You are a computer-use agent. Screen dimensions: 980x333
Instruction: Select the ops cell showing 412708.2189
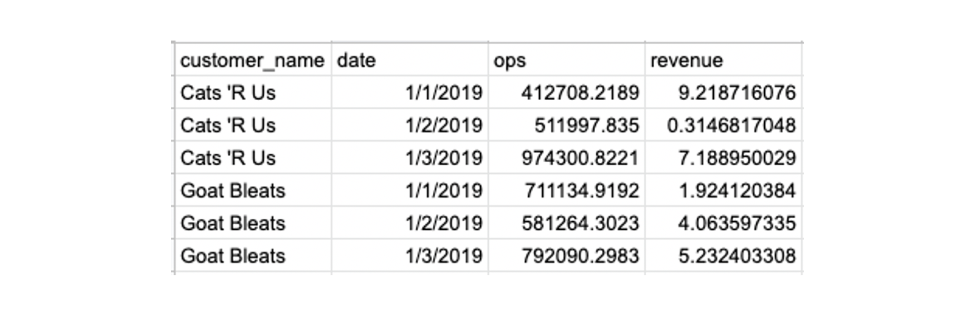pos(567,92)
